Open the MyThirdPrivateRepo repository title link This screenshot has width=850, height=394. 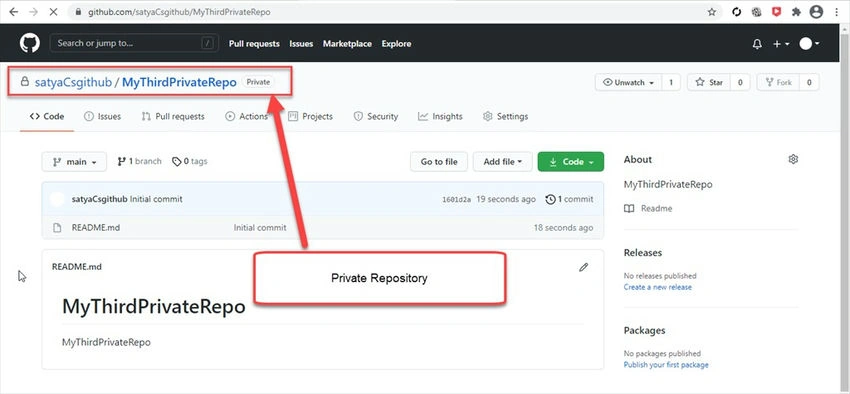179,82
